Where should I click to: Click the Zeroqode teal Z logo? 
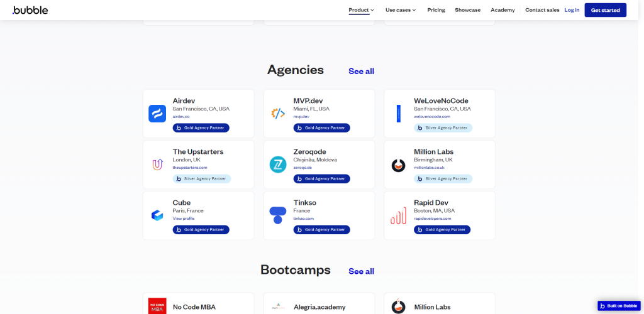pyautogui.click(x=277, y=165)
